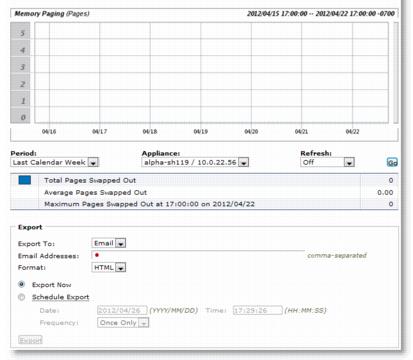Viewport: 413px width, 360px height.
Task: Click the 04/22 date marker on chart axis
Action: pyautogui.click(x=352, y=132)
